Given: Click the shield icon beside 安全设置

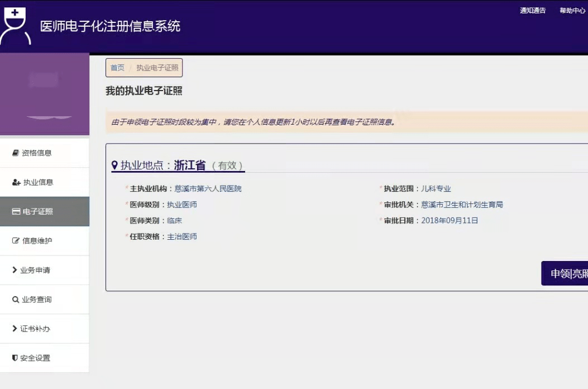Looking at the screenshot, I should [15, 358].
